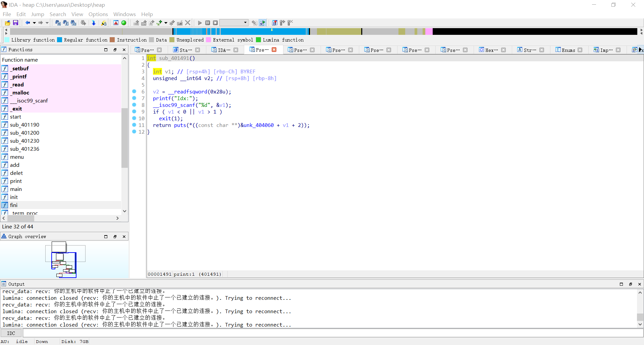Screen dimensions: 644x345
Task: Click the make-string toolbar icon
Action: click(x=152, y=23)
